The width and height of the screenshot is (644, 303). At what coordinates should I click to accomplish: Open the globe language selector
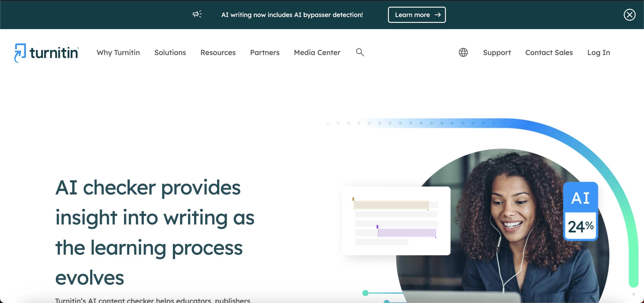click(x=463, y=52)
